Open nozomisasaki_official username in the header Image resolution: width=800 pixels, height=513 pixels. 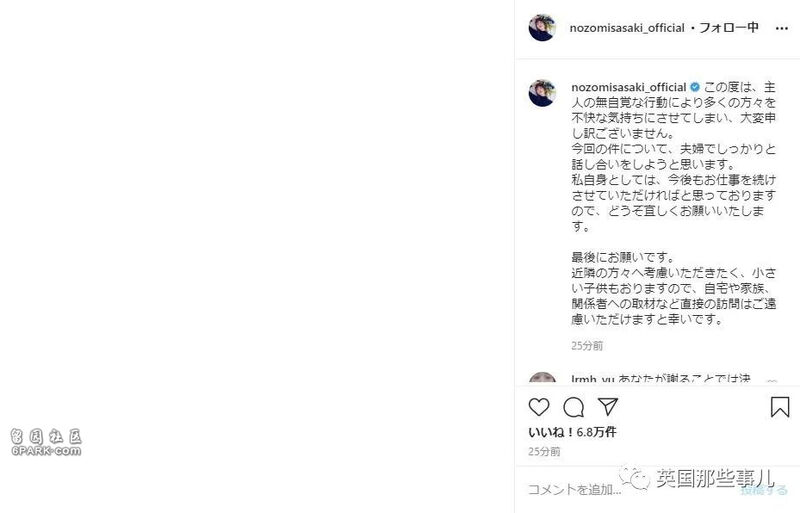coord(627,28)
